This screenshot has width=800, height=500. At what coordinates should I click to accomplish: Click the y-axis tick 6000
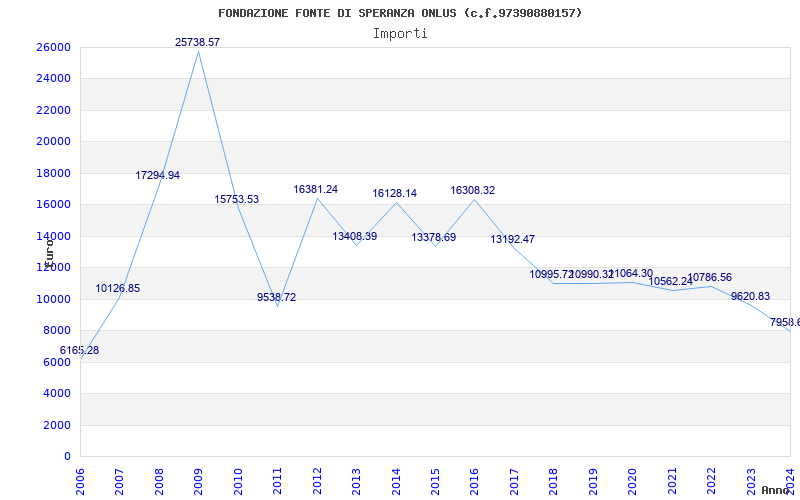click(57, 362)
